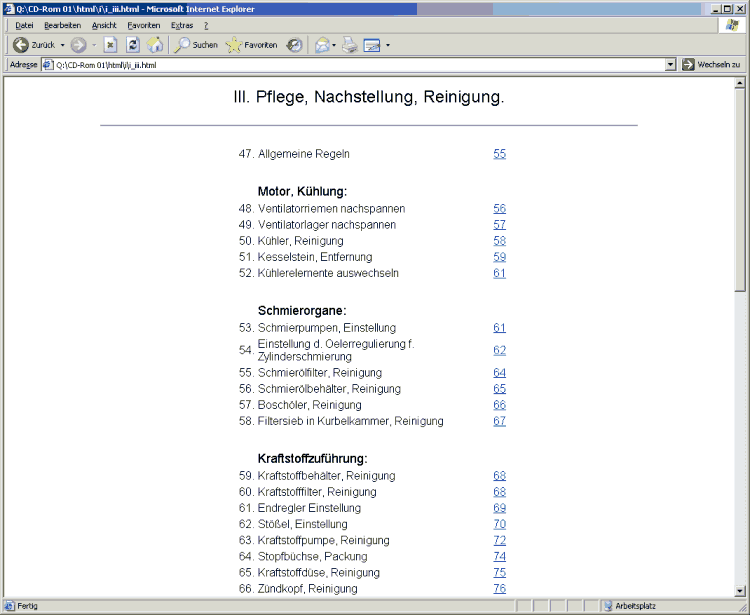The width and height of the screenshot is (750, 615).
Task: Open page link 56 for Ventilatorriemen nachspannen
Action: point(499,209)
